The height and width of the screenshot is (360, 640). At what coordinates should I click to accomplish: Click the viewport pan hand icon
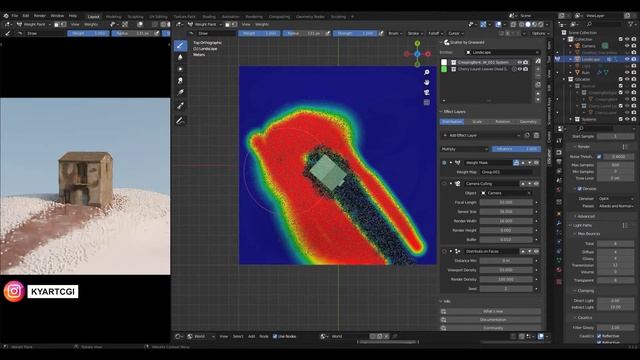pyautogui.click(x=427, y=82)
